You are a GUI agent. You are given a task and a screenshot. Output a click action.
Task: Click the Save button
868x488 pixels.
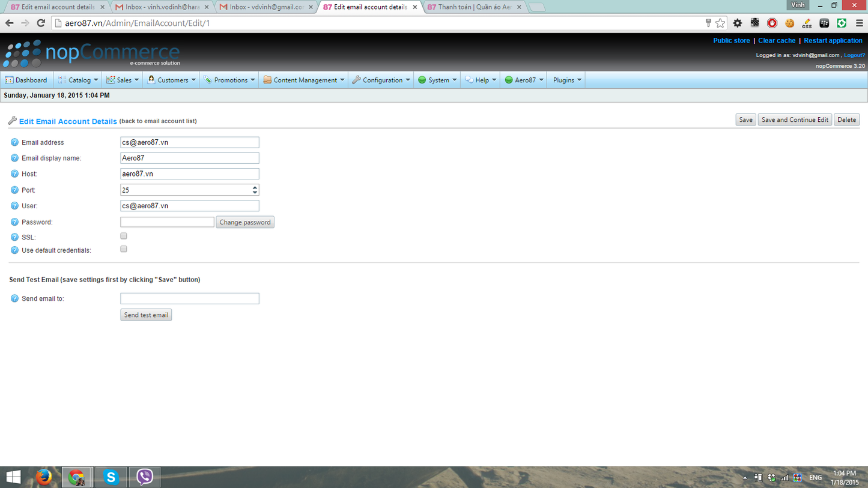click(x=745, y=120)
